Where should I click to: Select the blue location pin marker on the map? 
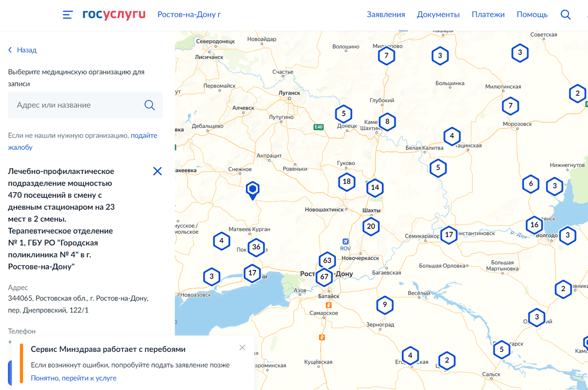click(x=252, y=190)
